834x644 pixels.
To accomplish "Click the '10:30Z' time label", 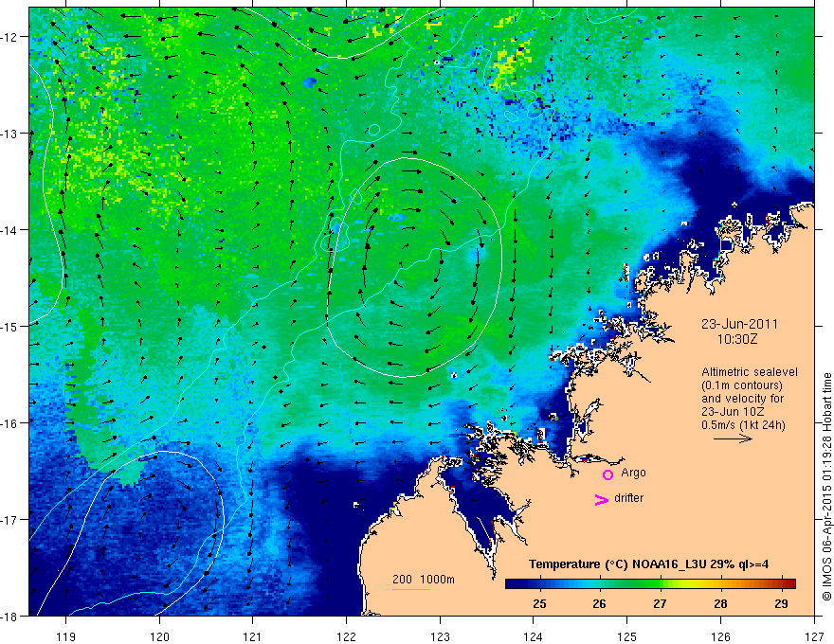I will point(736,339).
